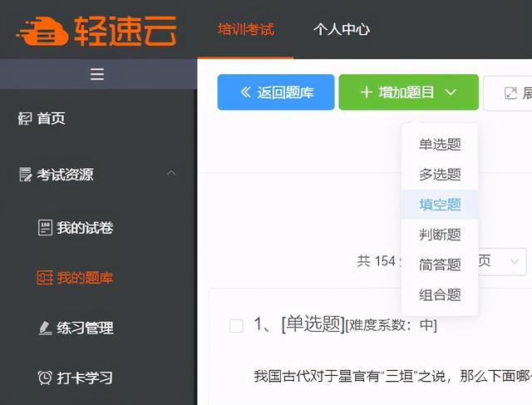Open the 增加题目 dropdown arrow
Screen dimensions: 532x405
pyautogui.click(x=451, y=92)
